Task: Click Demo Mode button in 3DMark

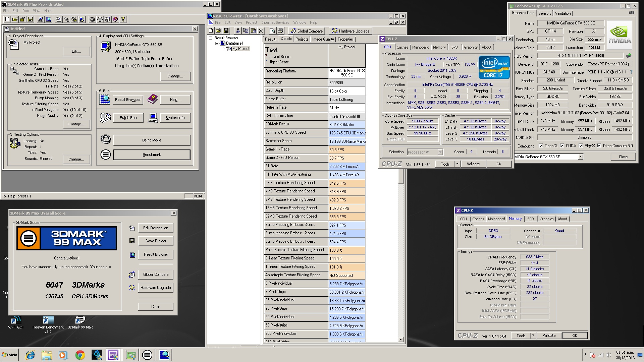Action: tap(152, 140)
